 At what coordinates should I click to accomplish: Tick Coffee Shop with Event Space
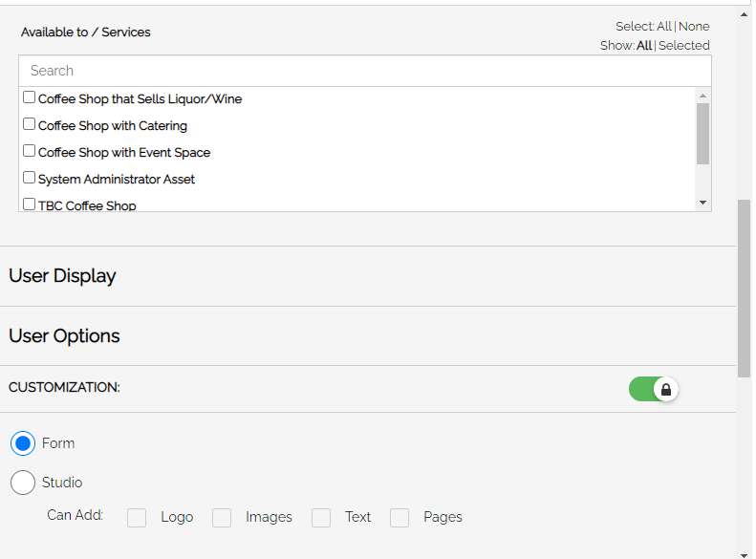(x=30, y=151)
